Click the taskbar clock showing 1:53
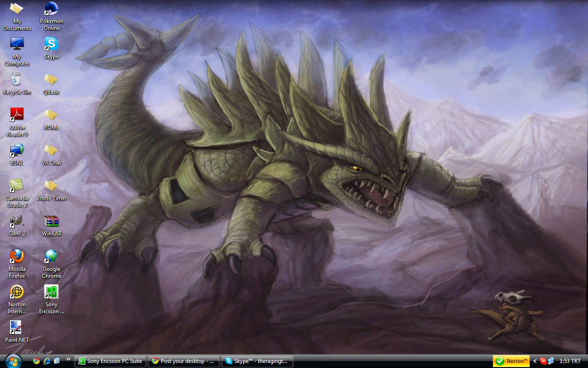The height and width of the screenshot is (368, 588). [x=570, y=361]
